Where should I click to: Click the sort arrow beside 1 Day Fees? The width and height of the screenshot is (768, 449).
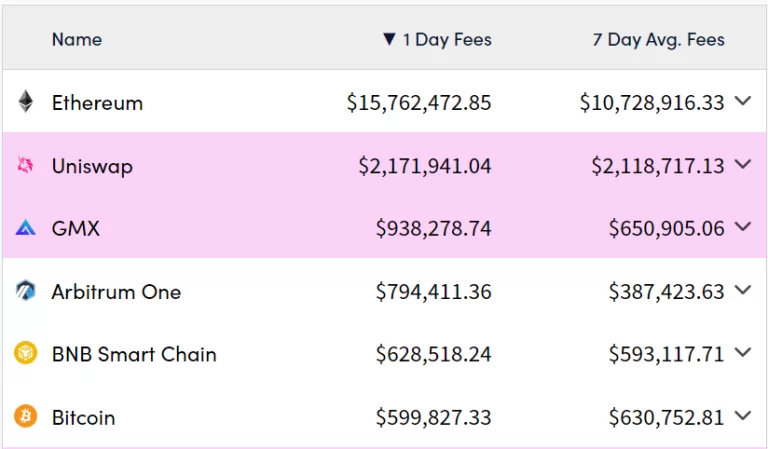(x=390, y=40)
